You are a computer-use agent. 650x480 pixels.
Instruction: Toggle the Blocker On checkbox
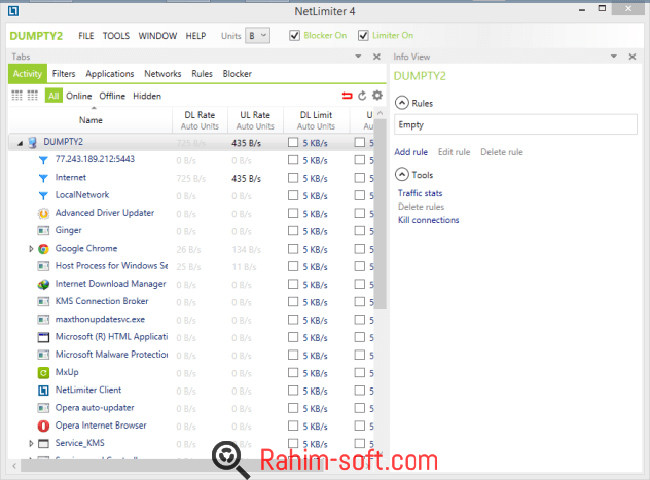tap(294, 36)
